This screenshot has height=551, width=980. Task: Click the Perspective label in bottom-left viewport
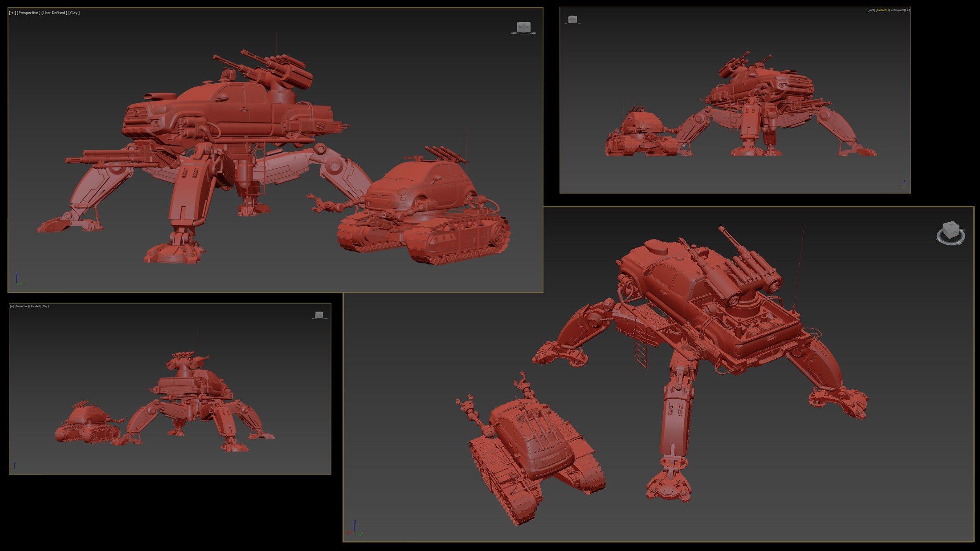(x=21, y=306)
